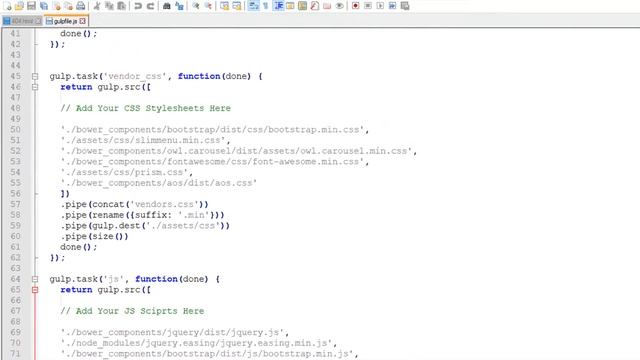The width and height of the screenshot is (640, 360).
Task: Click the slimmenu.min.css path on line 51
Action: (x=145, y=140)
